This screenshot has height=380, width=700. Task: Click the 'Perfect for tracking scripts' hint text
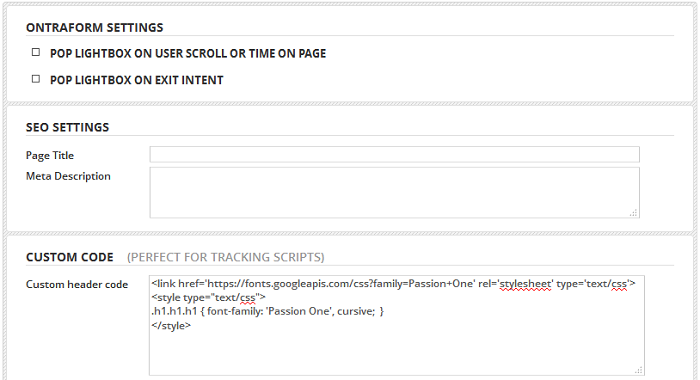(225, 257)
